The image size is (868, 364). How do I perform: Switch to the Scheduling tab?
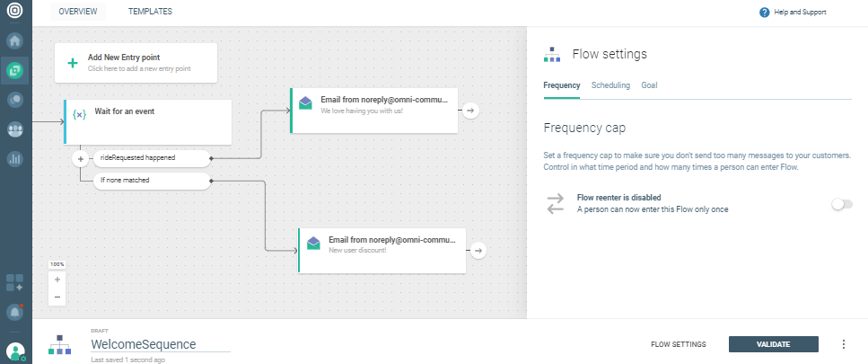click(x=610, y=85)
